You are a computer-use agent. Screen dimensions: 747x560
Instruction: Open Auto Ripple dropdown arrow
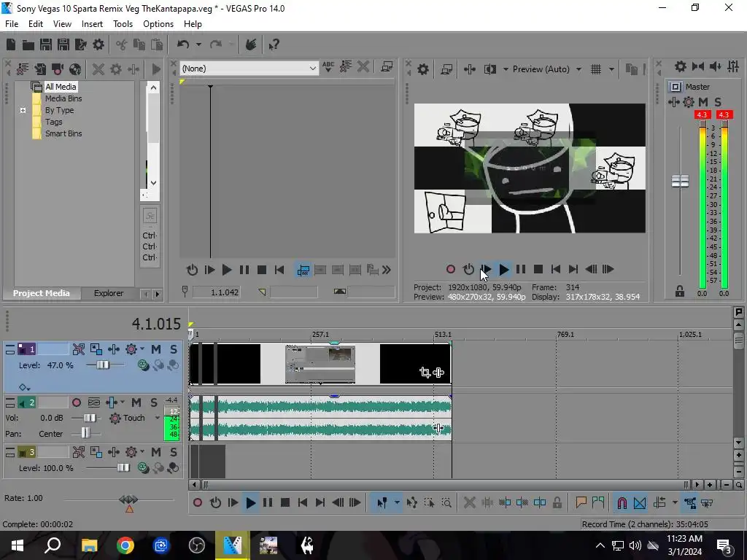coord(675,502)
